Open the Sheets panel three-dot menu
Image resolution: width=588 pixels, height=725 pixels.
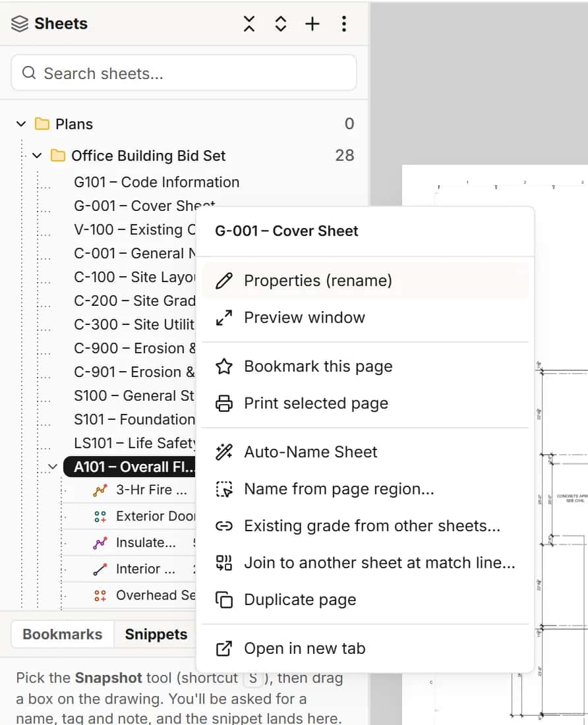(344, 24)
